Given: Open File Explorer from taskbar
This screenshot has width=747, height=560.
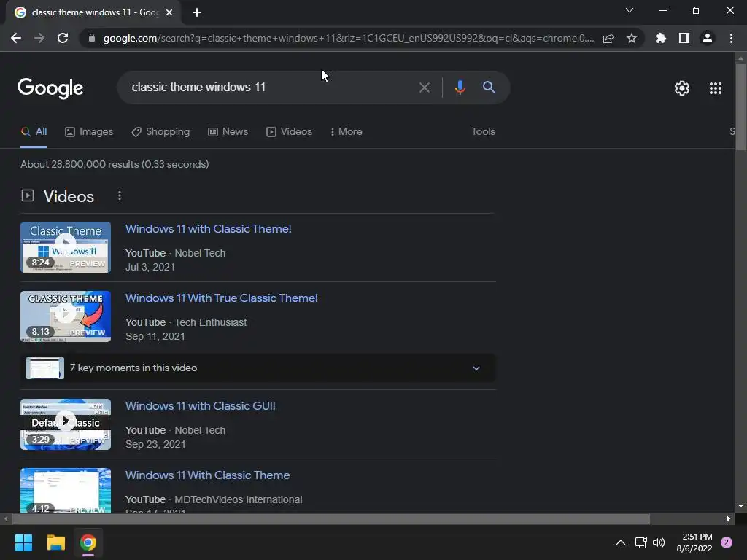Looking at the screenshot, I should [x=55, y=542].
